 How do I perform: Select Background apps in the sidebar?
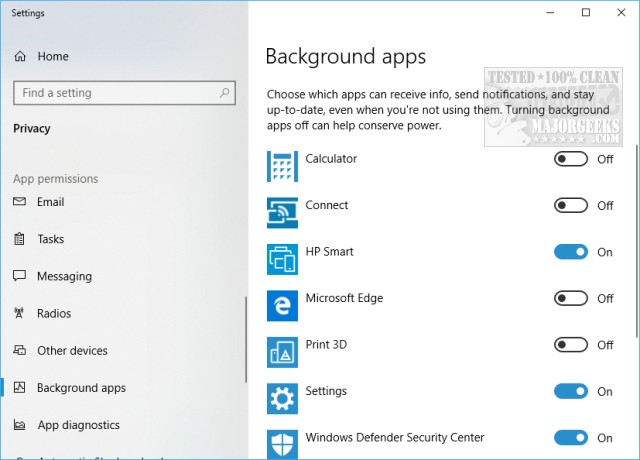81,388
